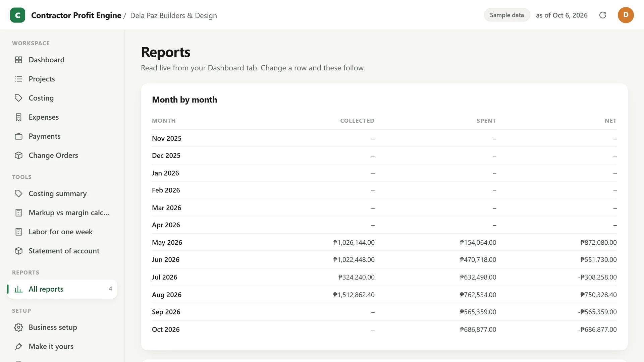Open the Costing summary tool
This screenshot has width=644, height=362.
(62, 193)
